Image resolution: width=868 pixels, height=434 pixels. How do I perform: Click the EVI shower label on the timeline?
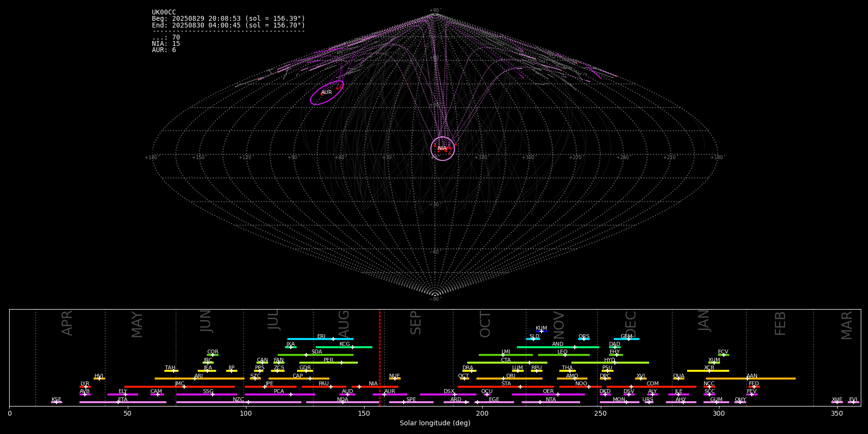pyautogui.click(x=854, y=400)
